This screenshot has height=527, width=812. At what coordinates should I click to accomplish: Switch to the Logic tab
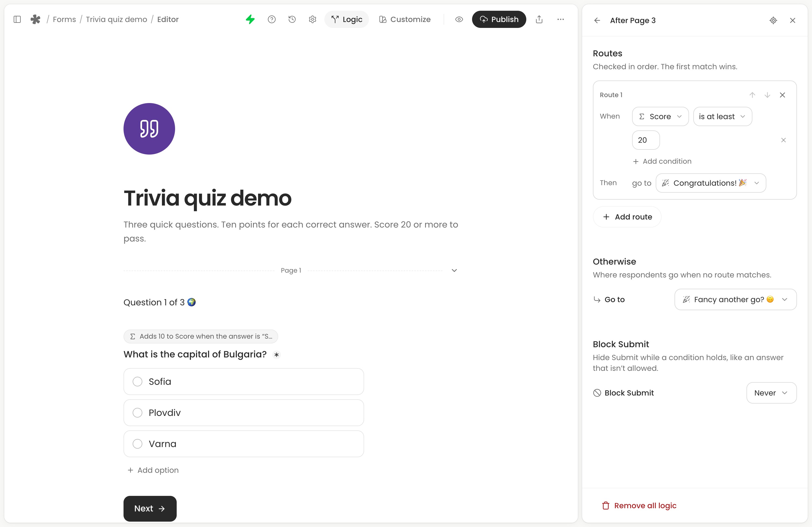(x=347, y=19)
